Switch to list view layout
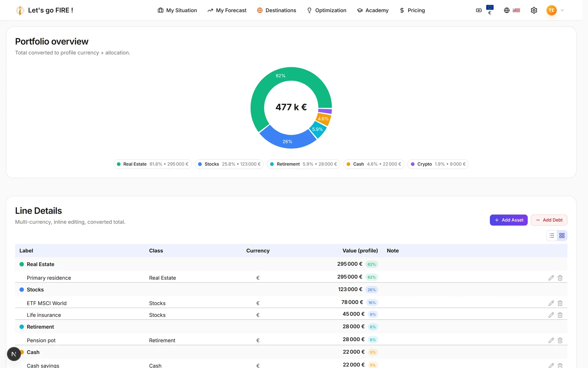Viewport: 588px width, 368px height. click(x=552, y=236)
